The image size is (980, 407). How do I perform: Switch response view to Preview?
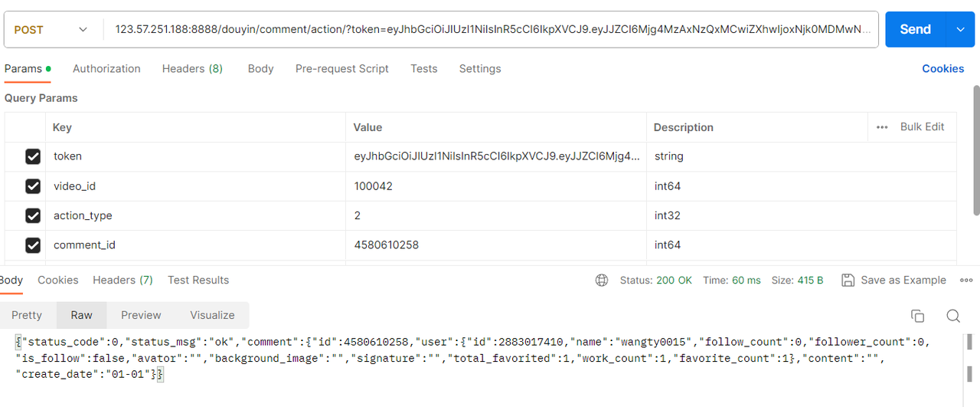[141, 315]
